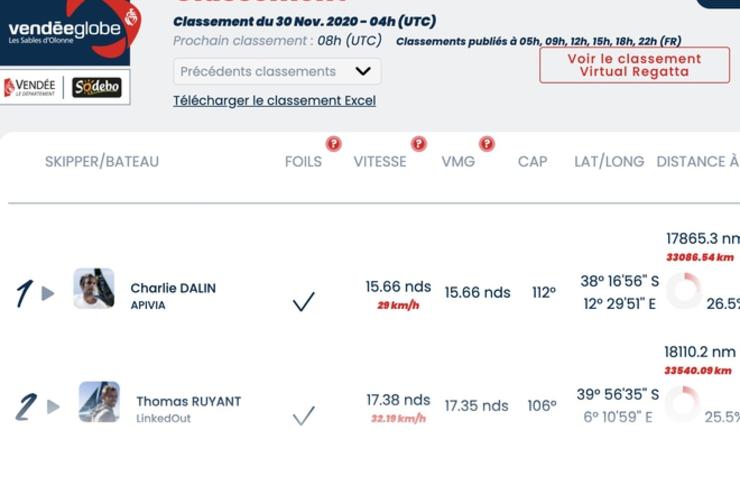The height and width of the screenshot is (490, 740).
Task: Open Thomas Ruyant's skipper photo
Action: [99, 402]
